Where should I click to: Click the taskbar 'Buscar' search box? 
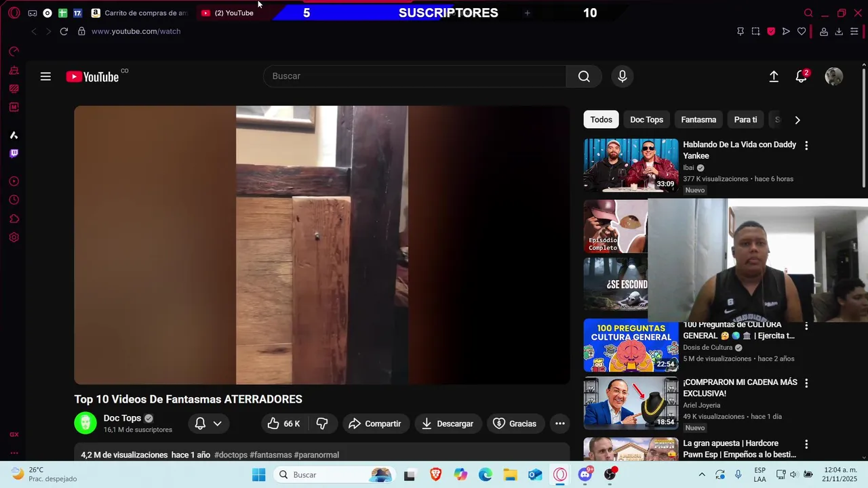pyautogui.click(x=335, y=474)
